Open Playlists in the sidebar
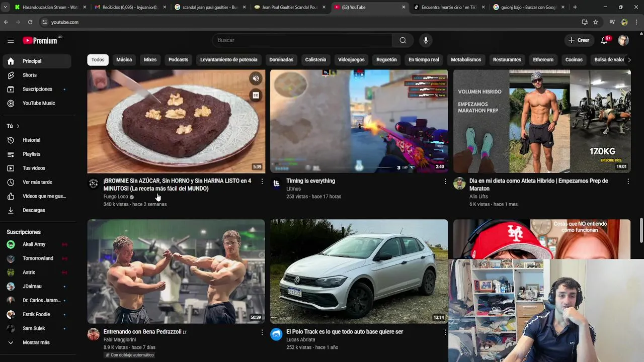This screenshot has height=362, width=644. 37,154
